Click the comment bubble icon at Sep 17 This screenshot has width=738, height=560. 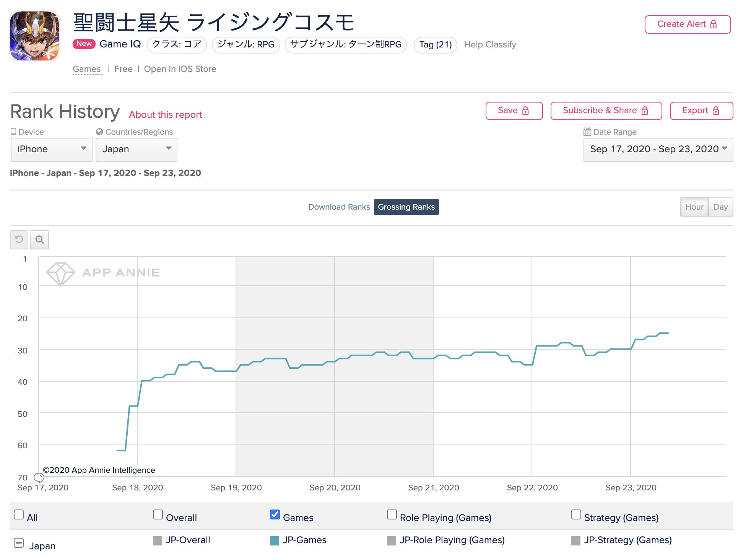coord(39,477)
